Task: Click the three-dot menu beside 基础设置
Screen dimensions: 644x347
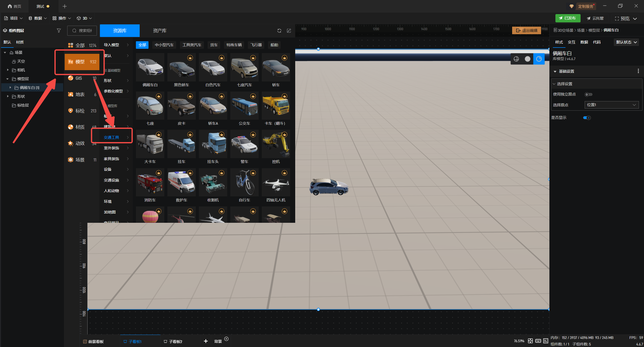Action: click(638, 71)
